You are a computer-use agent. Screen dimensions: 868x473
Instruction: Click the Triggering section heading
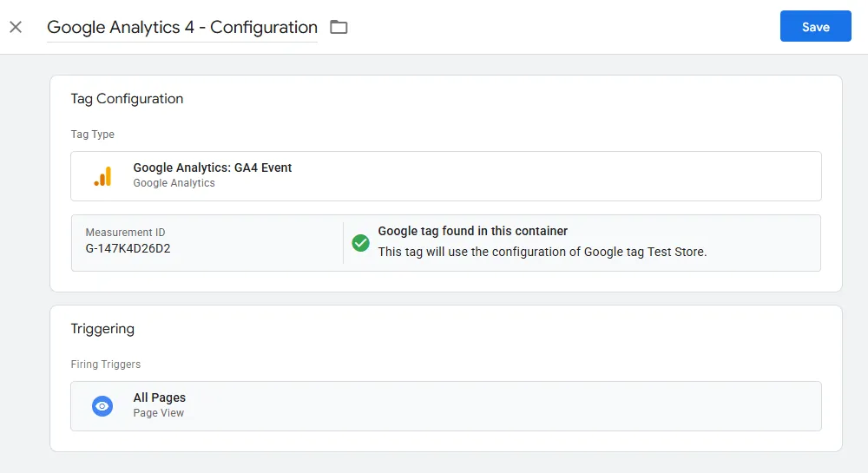[x=102, y=329]
